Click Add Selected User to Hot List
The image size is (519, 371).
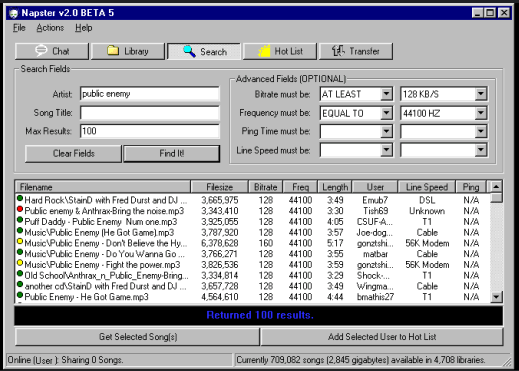pyautogui.click(x=382, y=337)
